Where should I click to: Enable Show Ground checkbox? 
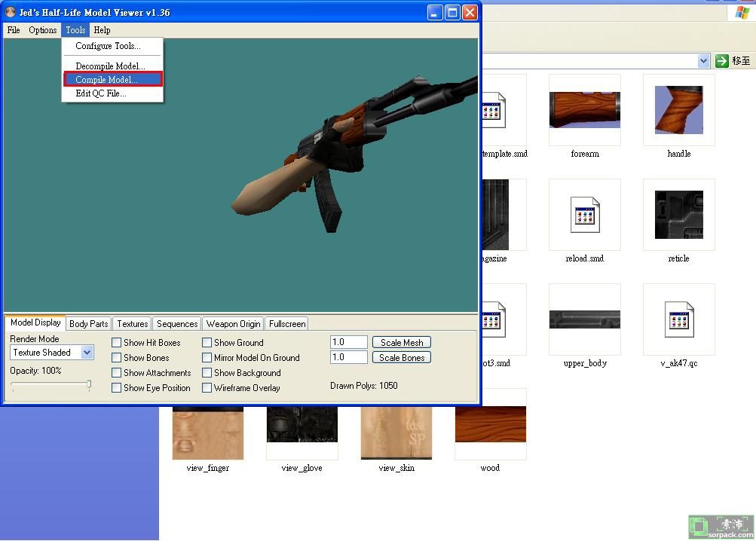[207, 342]
